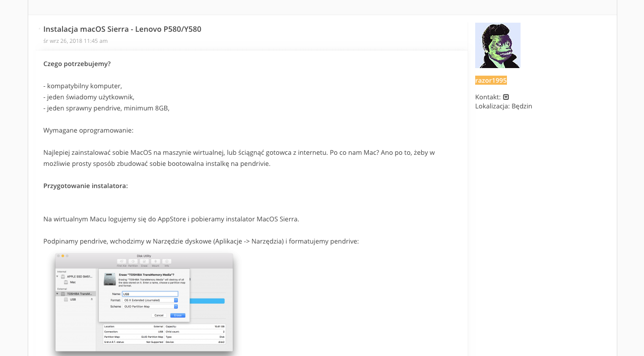Enlarge the Disk Utility screenshot in the post
This screenshot has height=356, width=644.
pos(144,303)
